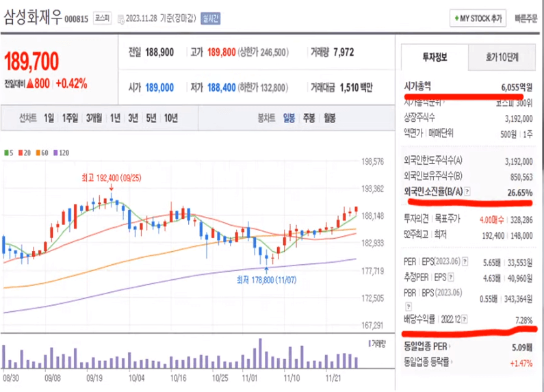Click the 최고 192,400 (09/25) chart marker
The image size is (544, 392).
(x=112, y=178)
